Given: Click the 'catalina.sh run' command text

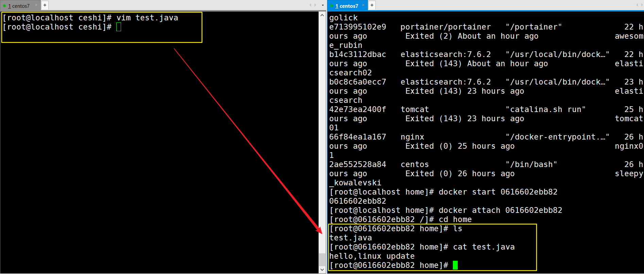Looking at the screenshot, I should point(546,109).
